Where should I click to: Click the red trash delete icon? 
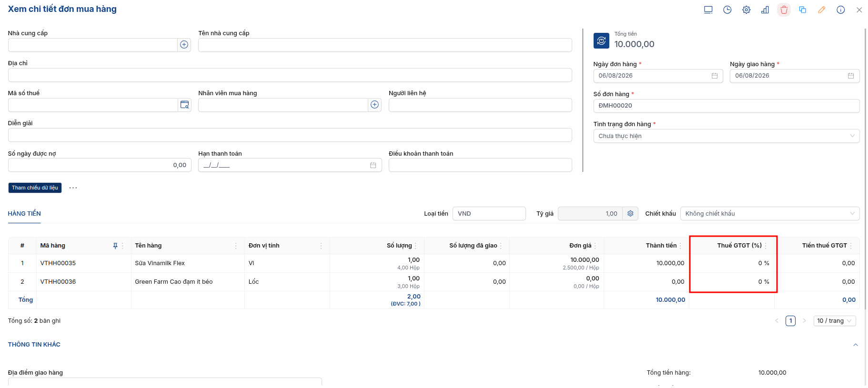tap(784, 10)
